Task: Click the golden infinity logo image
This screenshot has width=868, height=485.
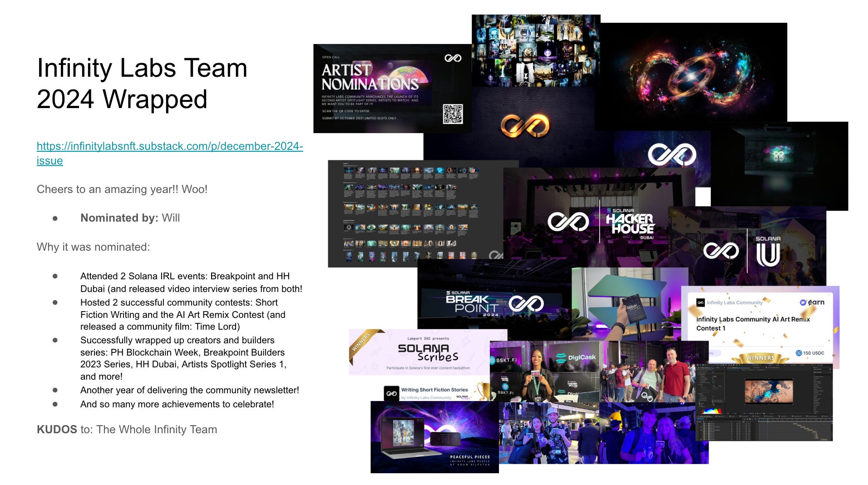Action: click(x=525, y=125)
